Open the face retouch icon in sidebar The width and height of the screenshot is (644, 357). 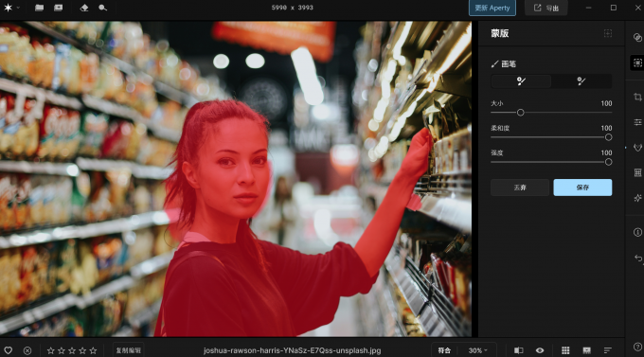point(637,148)
